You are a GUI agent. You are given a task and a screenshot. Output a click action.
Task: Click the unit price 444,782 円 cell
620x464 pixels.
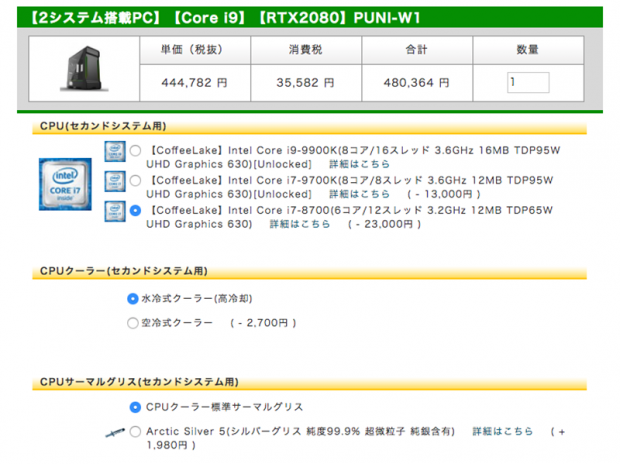(x=195, y=83)
